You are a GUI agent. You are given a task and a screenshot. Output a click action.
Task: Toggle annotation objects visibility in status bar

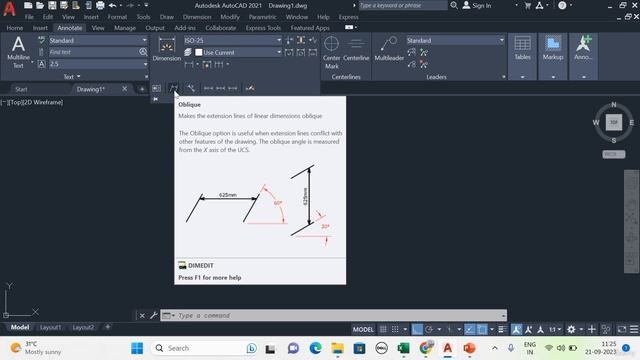(516, 329)
